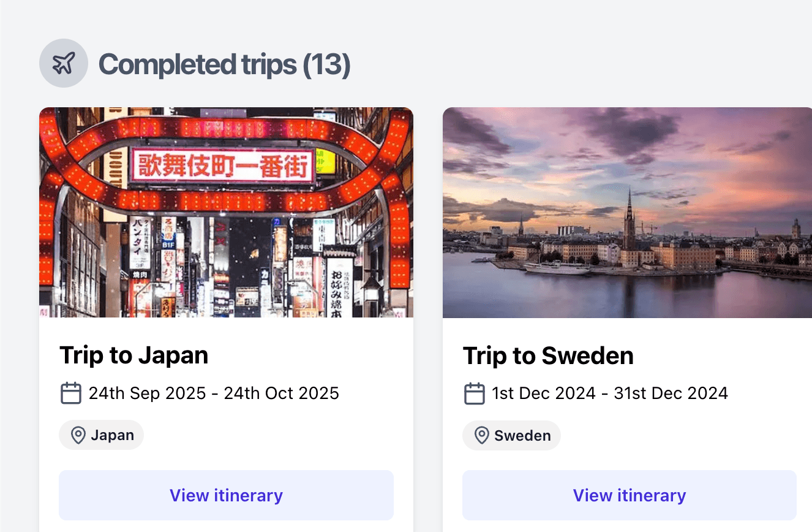Viewport: 812px width, 532px height.
Task: View itinerary for the Japan trip
Action: point(226,495)
